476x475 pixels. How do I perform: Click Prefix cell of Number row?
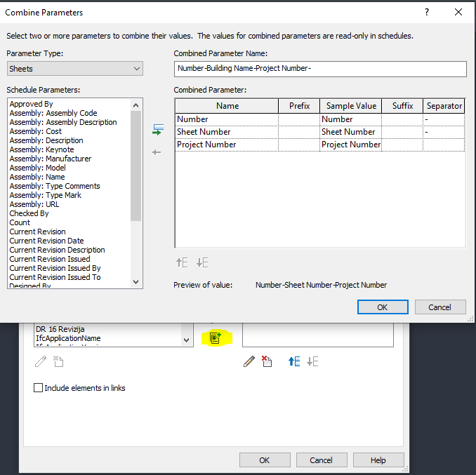tap(299, 119)
